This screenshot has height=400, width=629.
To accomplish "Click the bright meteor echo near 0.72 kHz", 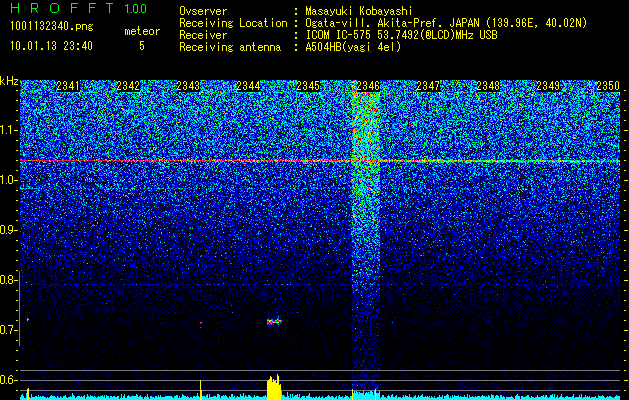I will [274, 321].
